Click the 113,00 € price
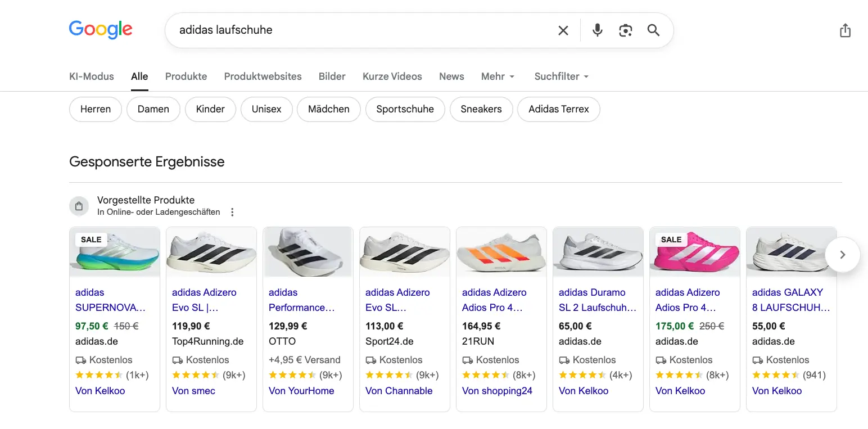Viewport: 868px width, 429px height. (385, 326)
